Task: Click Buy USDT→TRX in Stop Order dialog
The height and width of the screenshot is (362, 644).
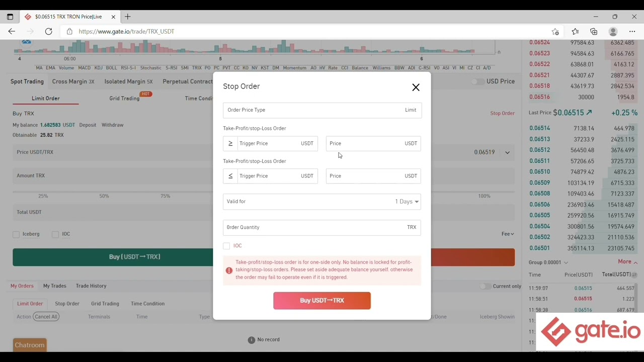Action: pyautogui.click(x=322, y=301)
